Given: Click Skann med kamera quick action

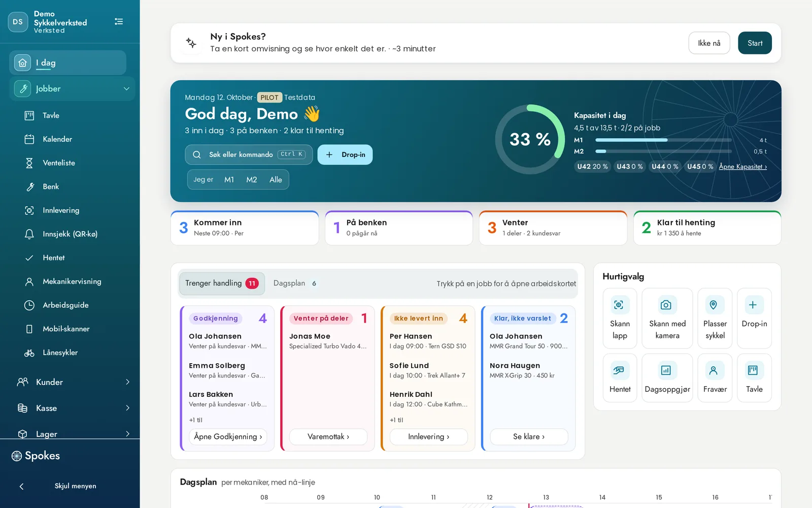Looking at the screenshot, I should 667,318.
